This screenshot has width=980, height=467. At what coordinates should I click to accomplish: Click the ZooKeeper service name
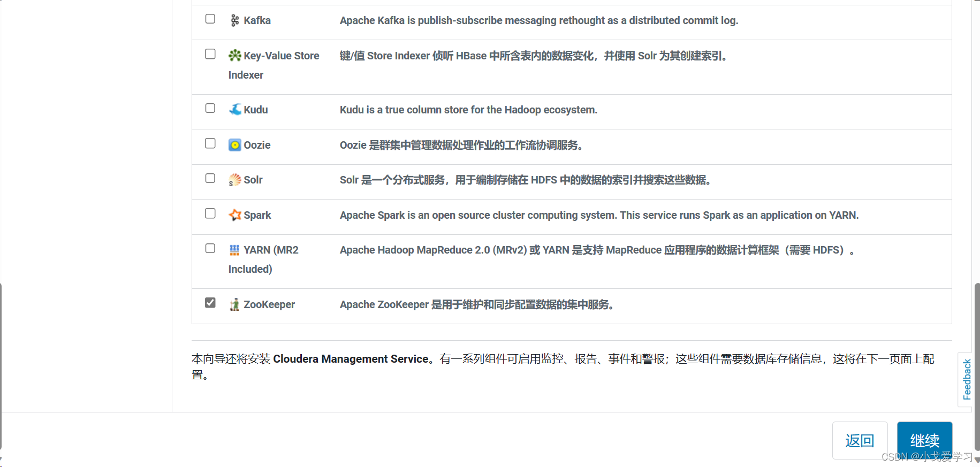pos(269,304)
